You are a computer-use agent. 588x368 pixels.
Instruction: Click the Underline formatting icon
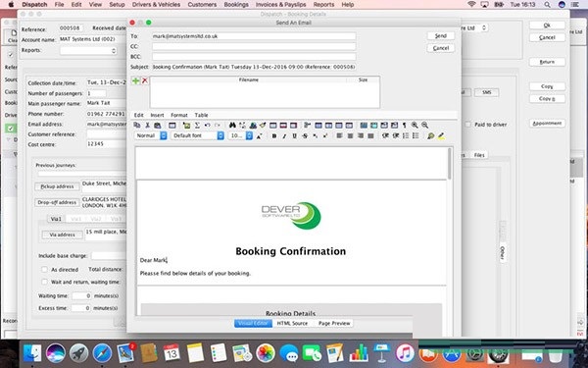pos(294,136)
